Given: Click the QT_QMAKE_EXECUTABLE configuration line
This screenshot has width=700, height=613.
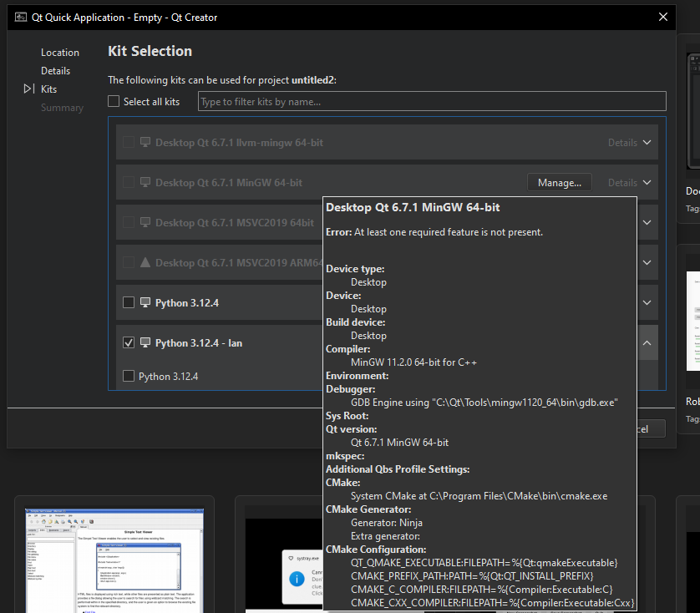Looking at the screenshot, I should pos(484,563).
